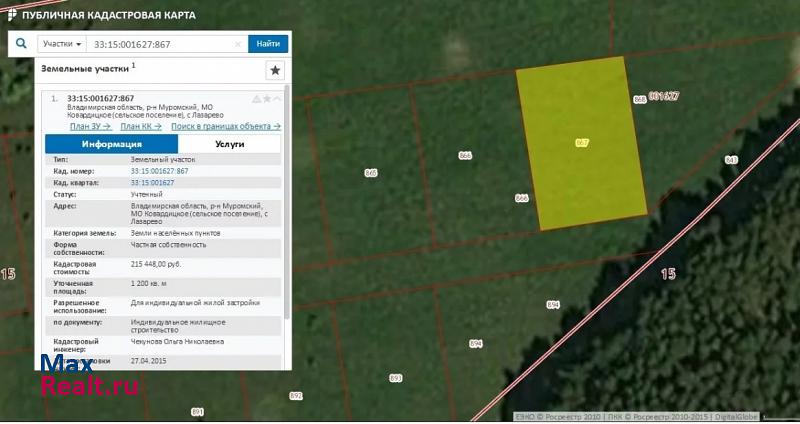The image size is (800, 424).
Task: Click the Rosreestr logo icon in header
Action: tap(11, 15)
